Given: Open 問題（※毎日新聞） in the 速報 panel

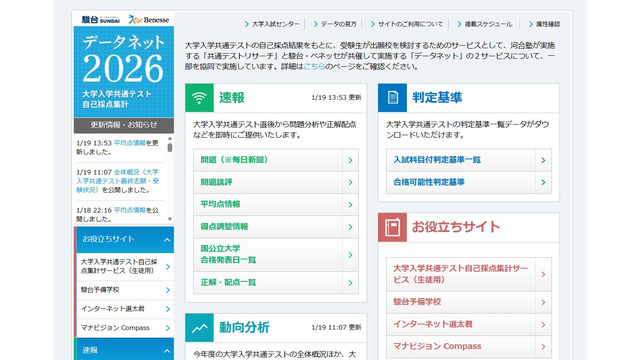Looking at the screenshot, I should click(x=276, y=160).
